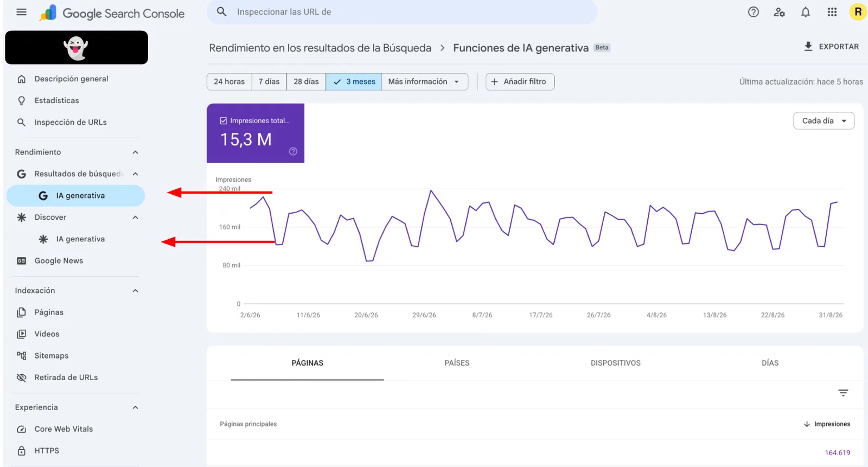
Task: Collapse the Experiencia section
Action: (x=135, y=407)
